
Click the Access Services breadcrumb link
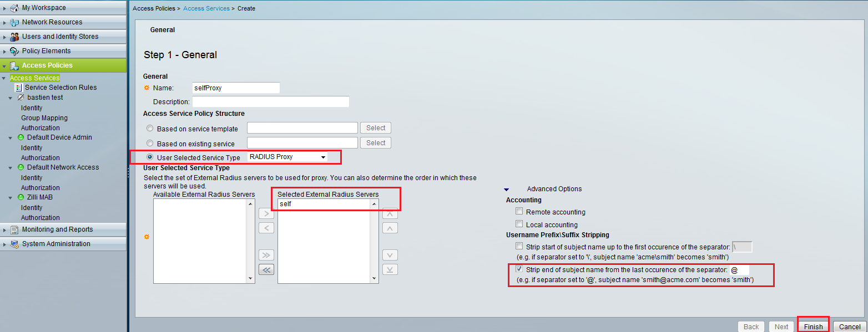tap(206, 9)
